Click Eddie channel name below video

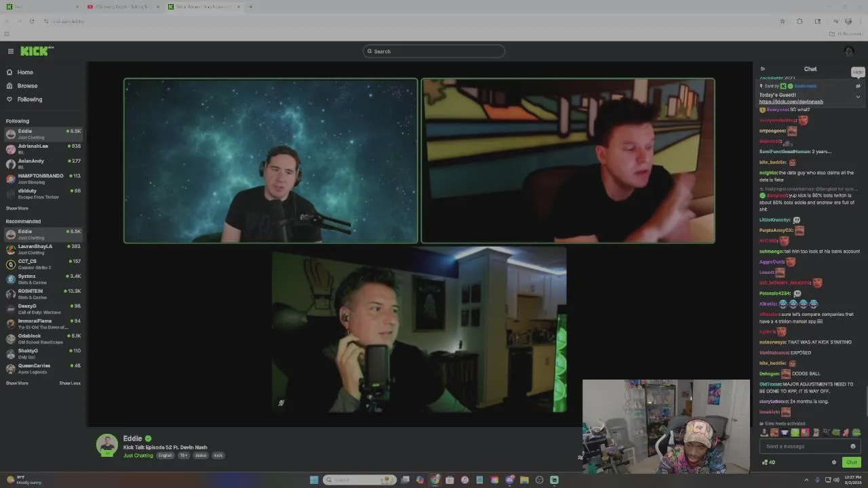pos(132,439)
